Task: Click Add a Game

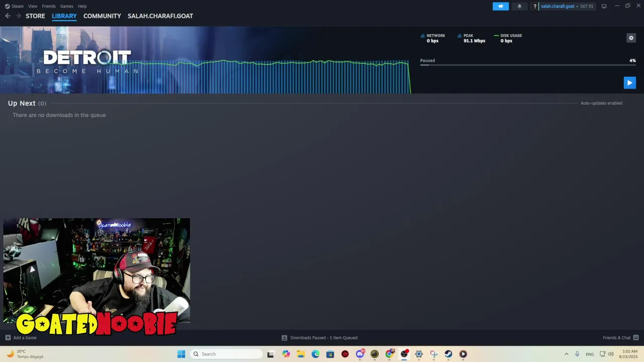Action: 25,338
